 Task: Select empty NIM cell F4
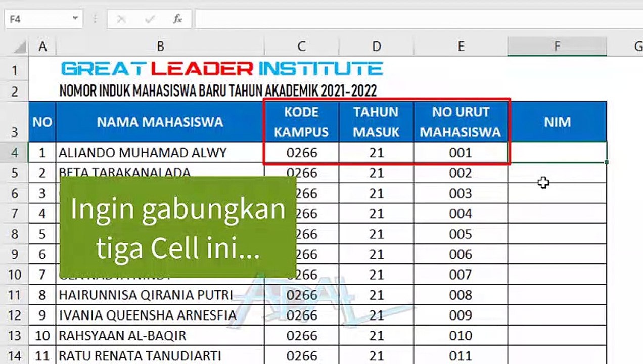[557, 153]
